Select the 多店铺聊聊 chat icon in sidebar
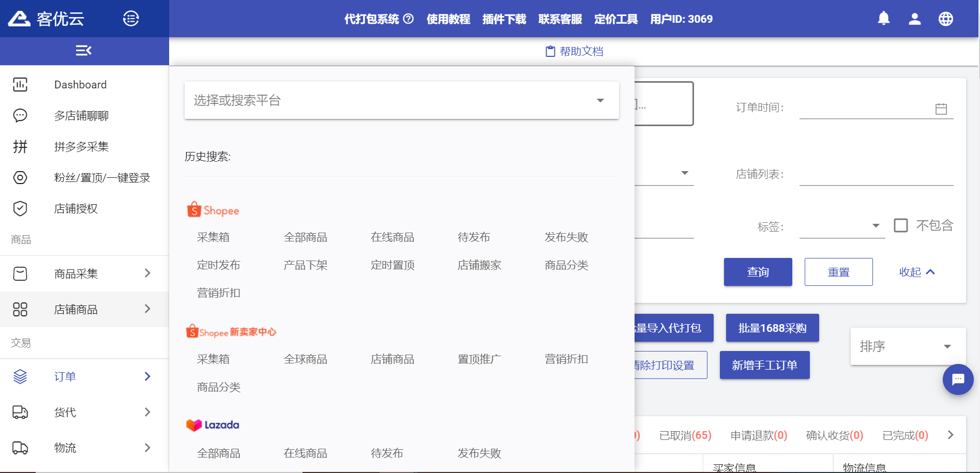The height and width of the screenshot is (473, 980). pyautogui.click(x=20, y=115)
